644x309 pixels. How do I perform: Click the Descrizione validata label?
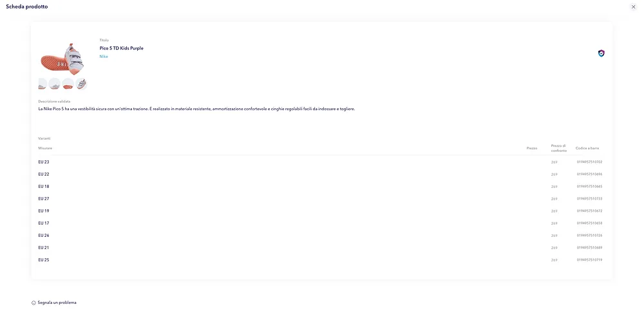coord(55,101)
